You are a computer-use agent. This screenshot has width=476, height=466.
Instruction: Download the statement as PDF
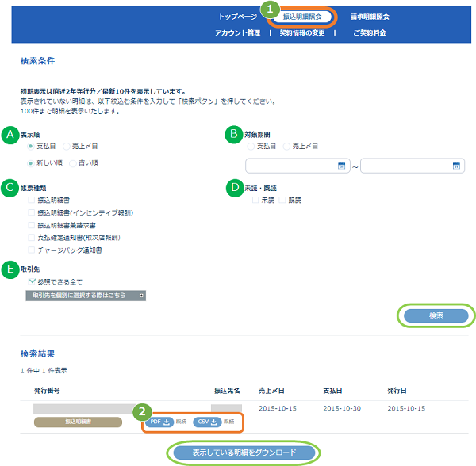click(161, 422)
